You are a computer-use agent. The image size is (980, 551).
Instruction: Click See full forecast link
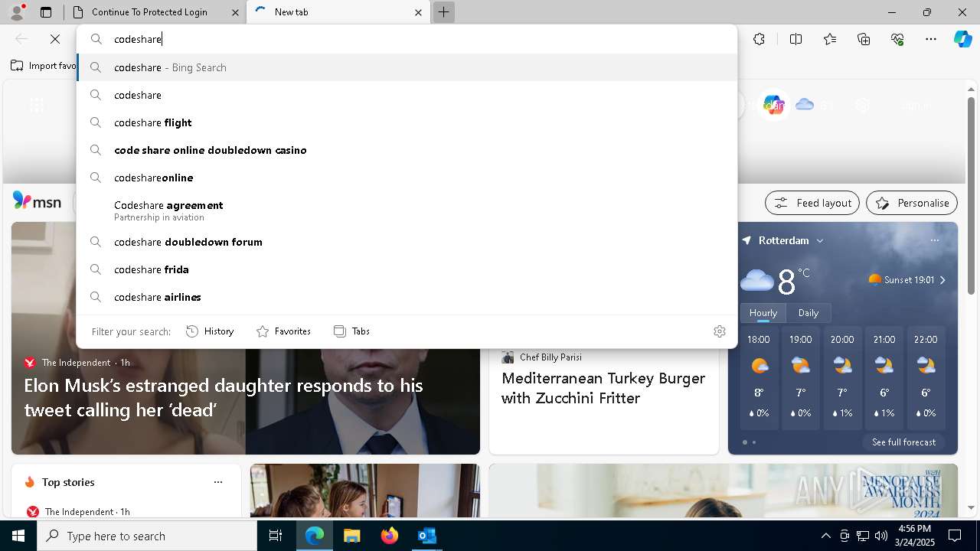903,442
